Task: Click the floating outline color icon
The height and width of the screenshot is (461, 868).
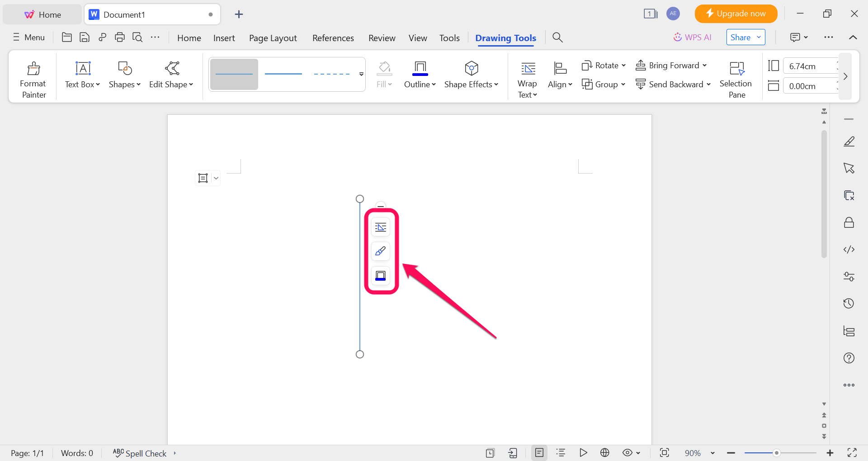Action: [x=381, y=276]
